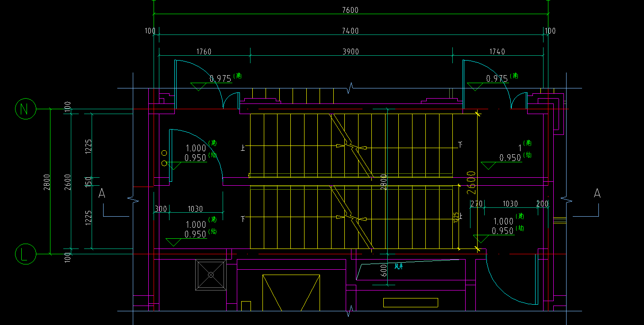The height and width of the screenshot is (325, 644).
Task: Select the elevator shaft square symbol
Action: [x=211, y=275]
